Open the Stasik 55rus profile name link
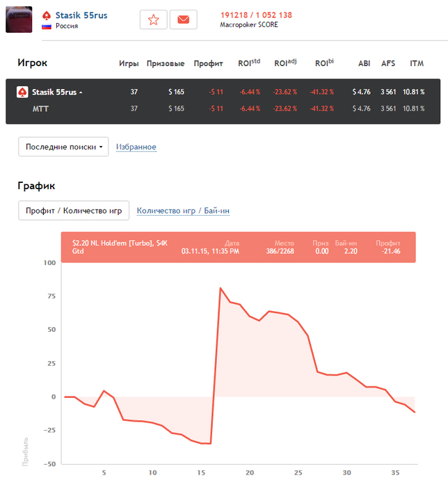The height and width of the screenshot is (487, 448). click(81, 15)
